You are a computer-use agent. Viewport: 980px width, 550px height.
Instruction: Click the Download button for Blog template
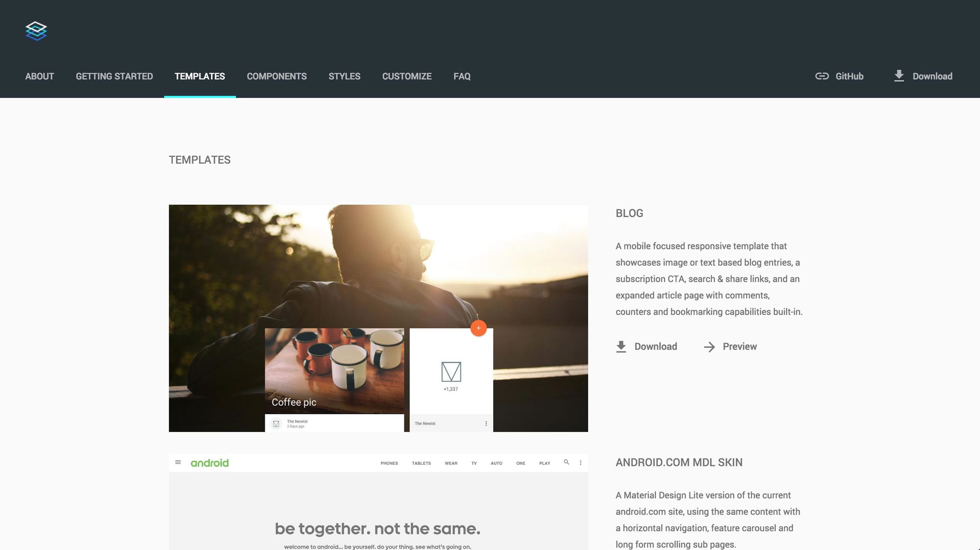coord(646,346)
